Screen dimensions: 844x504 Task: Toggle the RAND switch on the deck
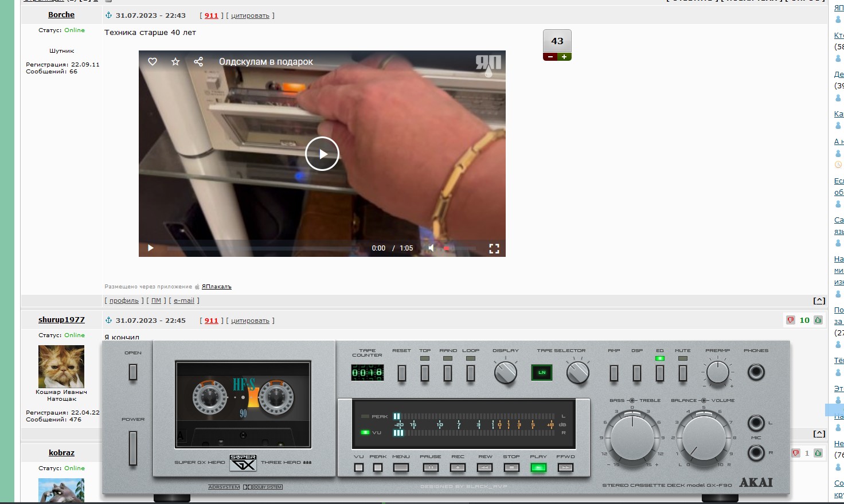click(x=448, y=373)
